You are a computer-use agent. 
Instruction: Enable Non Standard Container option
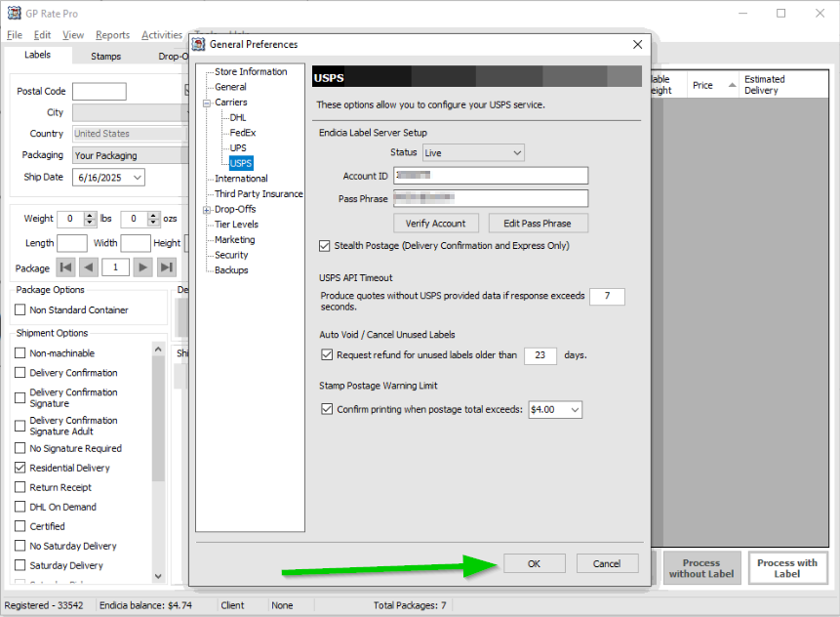[x=20, y=309]
